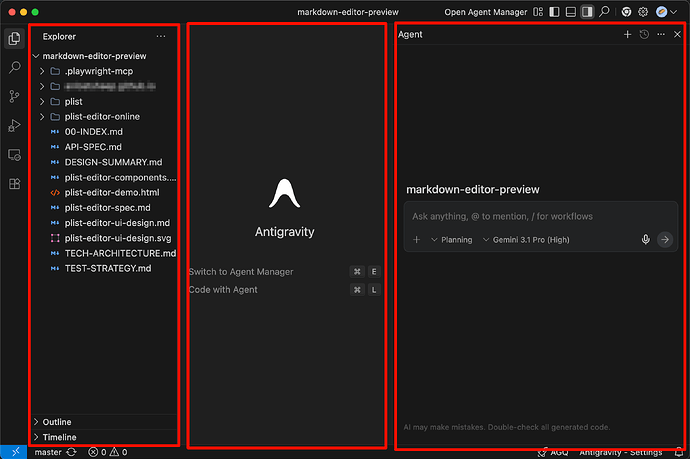This screenshot has height=459, width=690.
Task: Click the blue remote window status button
Action: click(14, 452)
